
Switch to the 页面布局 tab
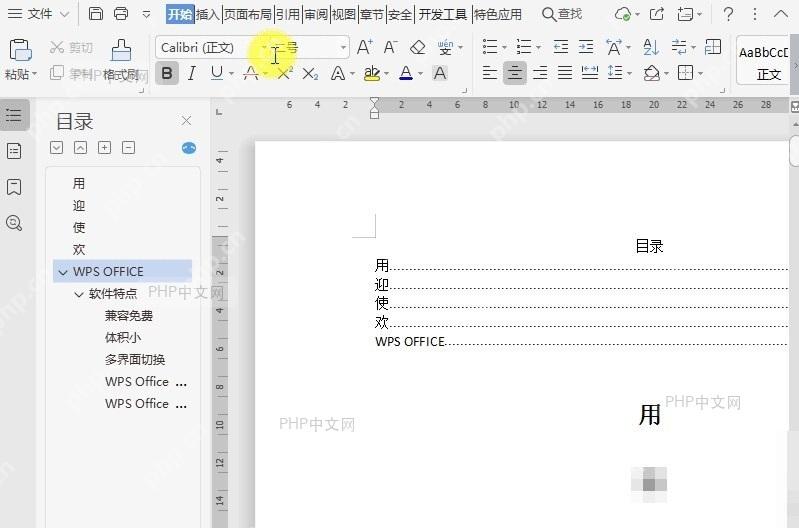(x=248, y=14)
